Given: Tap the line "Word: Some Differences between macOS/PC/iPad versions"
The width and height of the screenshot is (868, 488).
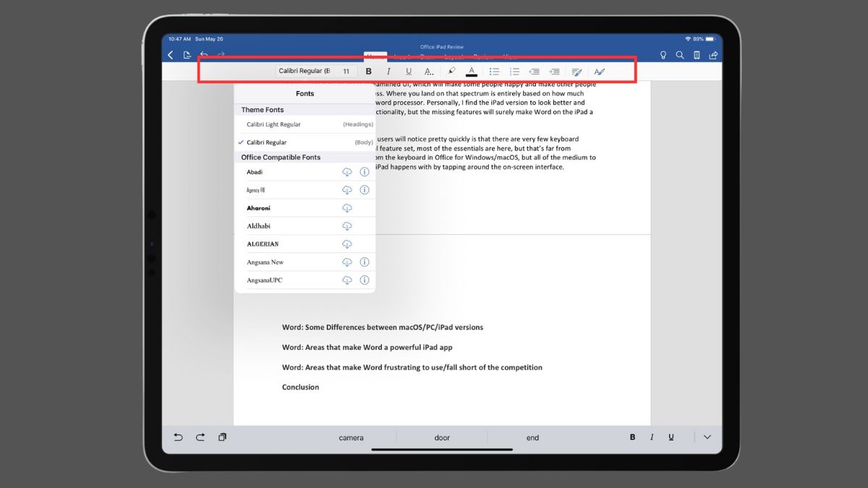Looking at the screenshot, I should (x=383, y=327).
